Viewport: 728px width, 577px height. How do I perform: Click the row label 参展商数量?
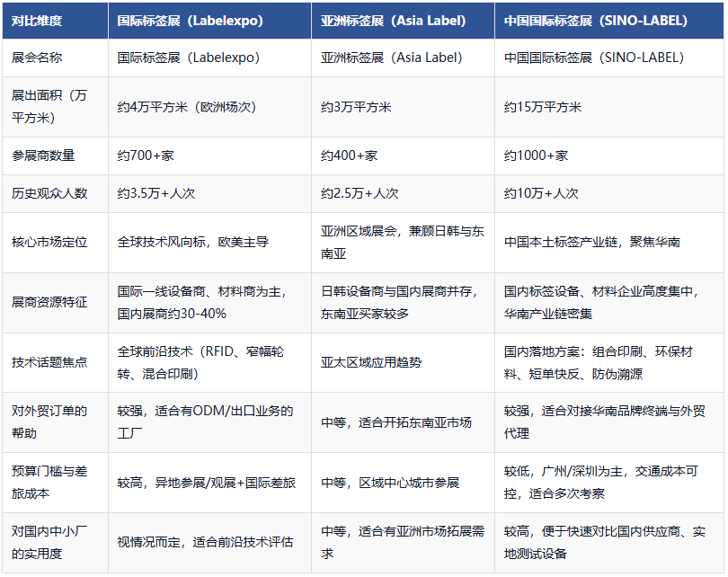pyautogui.click(x=55, y=155)
